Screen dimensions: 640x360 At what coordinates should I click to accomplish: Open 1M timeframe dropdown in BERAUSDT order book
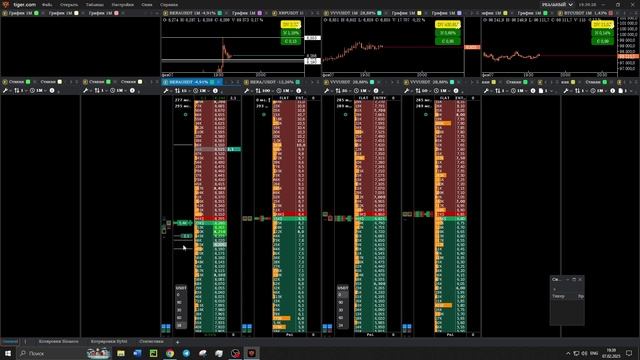[x=202, y=91]
